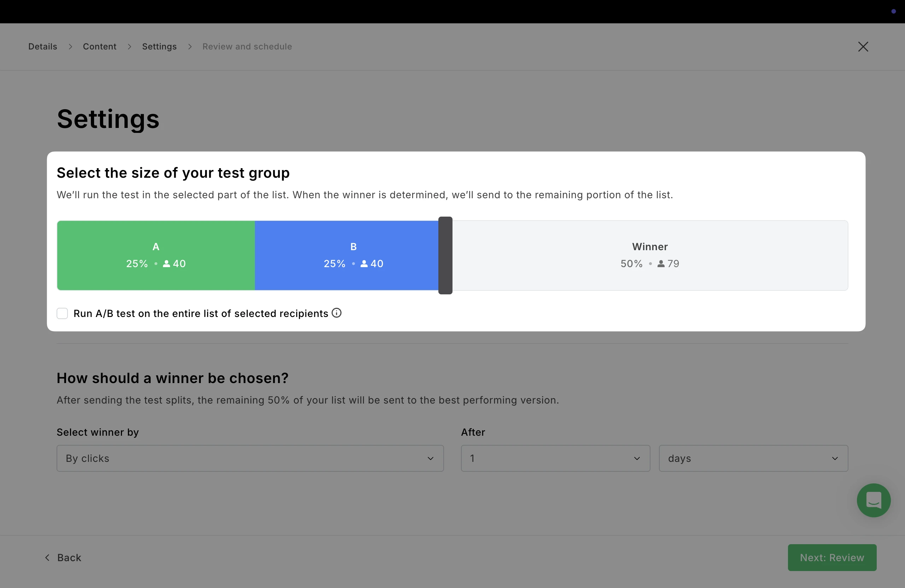
Task: Go to the Details breadcrumb step
Action: tap(42, 47)
